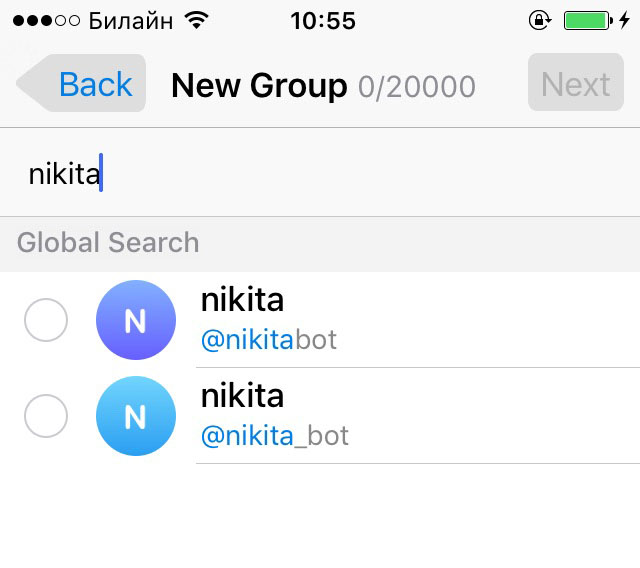The height and width of the screenshot is (568, 640).
Task: Tap the signal strength dots
Action: [46, 20]
